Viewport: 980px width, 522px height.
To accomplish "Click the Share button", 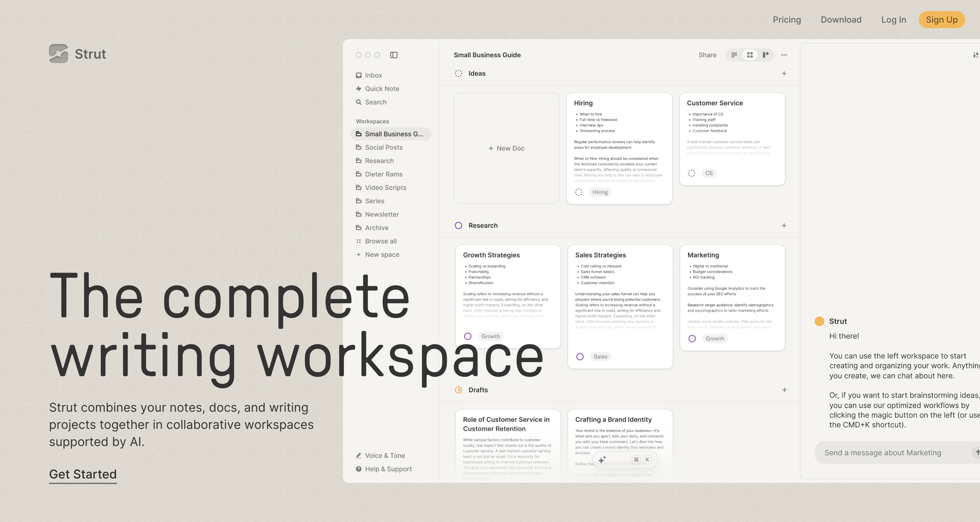I will click(707, 55).
